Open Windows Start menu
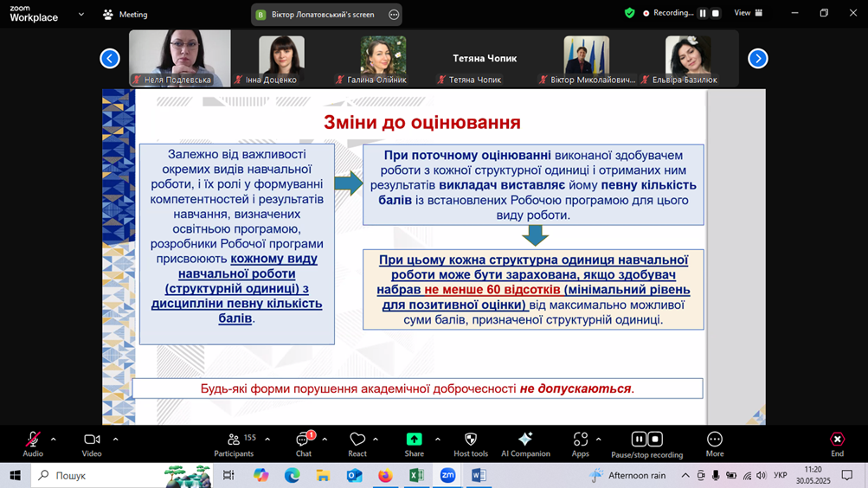Viewport: 868px width, 488px height. [15, 475]
